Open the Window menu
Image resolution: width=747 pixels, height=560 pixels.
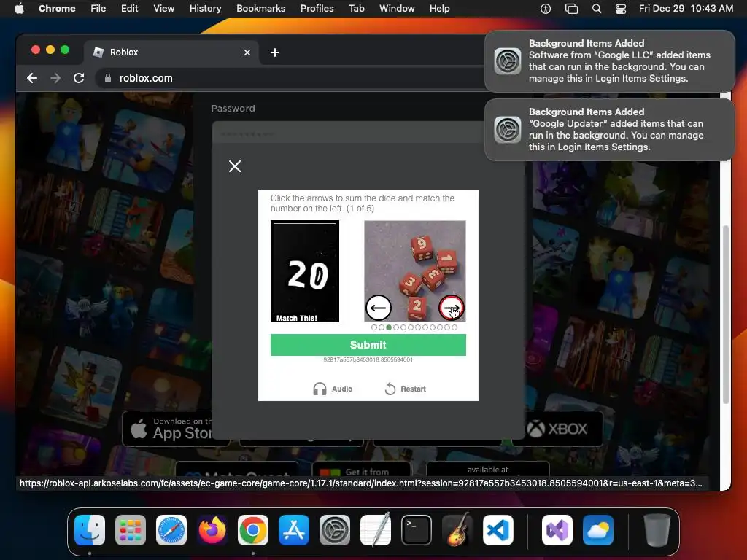pyautogui.click(x=397, y=8)
